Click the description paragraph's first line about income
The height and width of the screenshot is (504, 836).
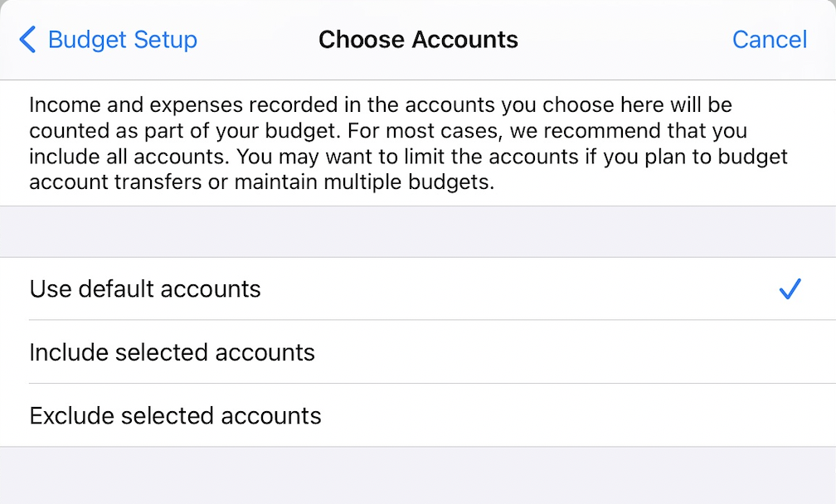coord(381,106)
